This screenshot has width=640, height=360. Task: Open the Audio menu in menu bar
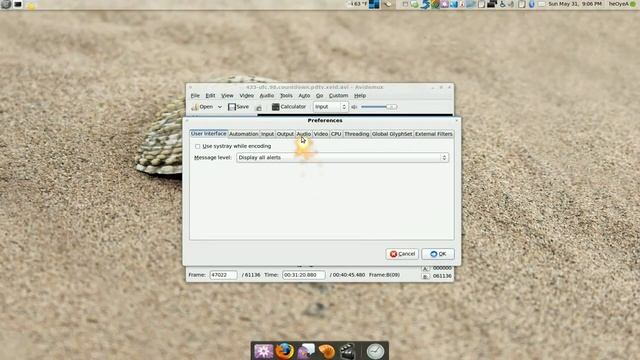point(267,96)
